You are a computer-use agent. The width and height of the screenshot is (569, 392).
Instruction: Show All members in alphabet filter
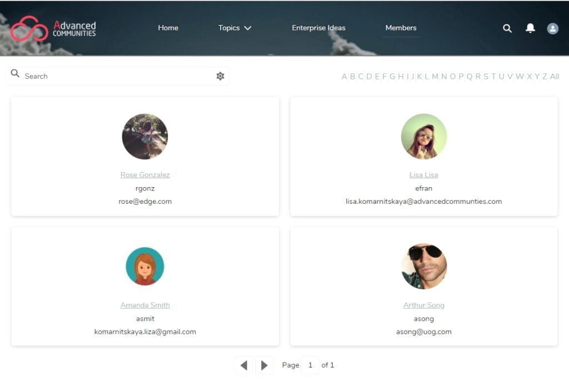pos(555,77)
